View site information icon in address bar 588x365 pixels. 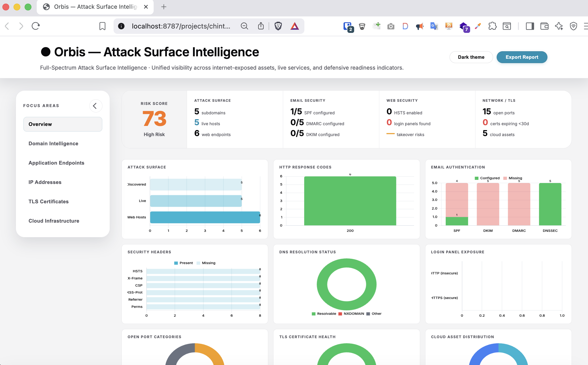[121, 26]
